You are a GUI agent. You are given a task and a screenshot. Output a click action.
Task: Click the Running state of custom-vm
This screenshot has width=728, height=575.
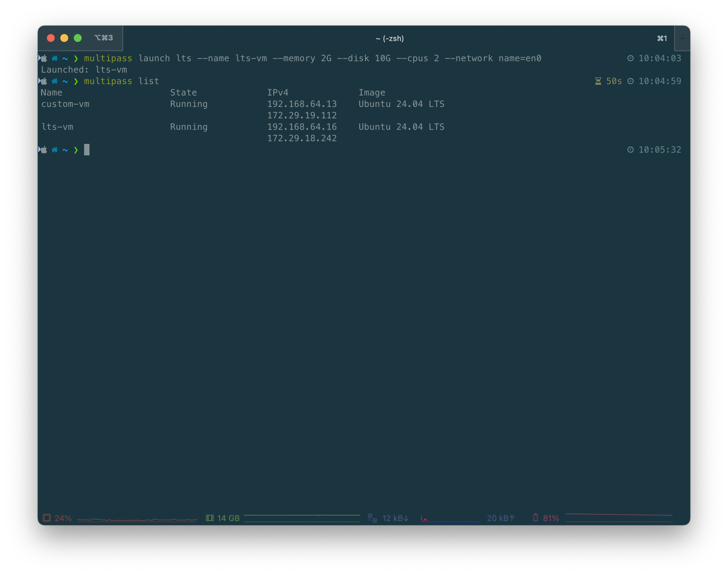189,104
